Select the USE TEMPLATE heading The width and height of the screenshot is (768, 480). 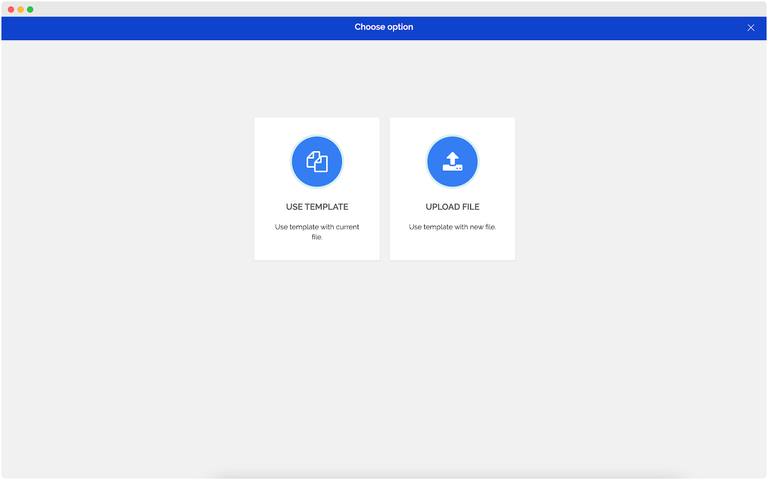pos(317,207)
